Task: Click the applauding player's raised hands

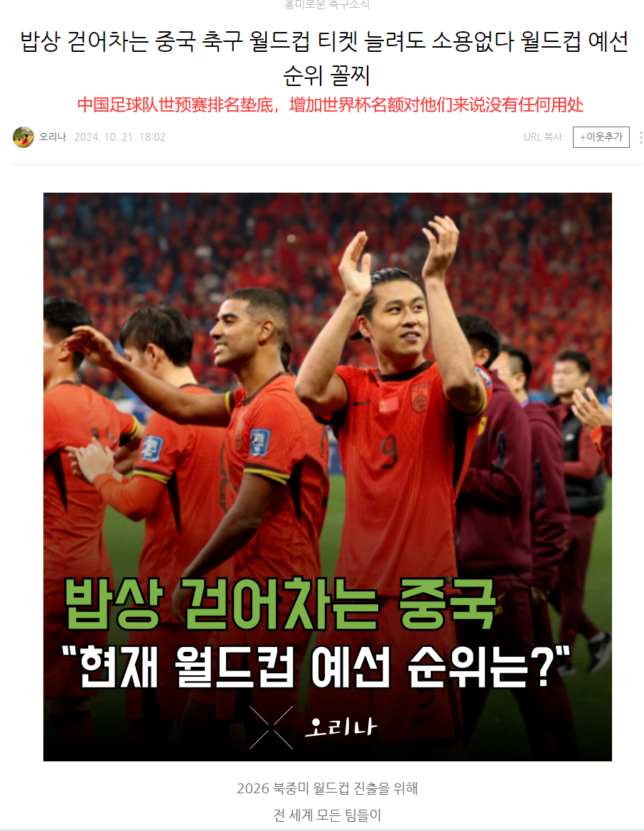Action: 399,253
